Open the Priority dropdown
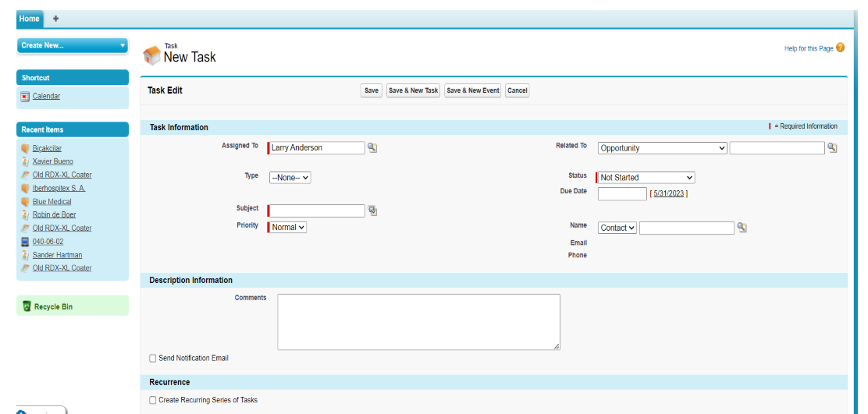 point(288,228)
